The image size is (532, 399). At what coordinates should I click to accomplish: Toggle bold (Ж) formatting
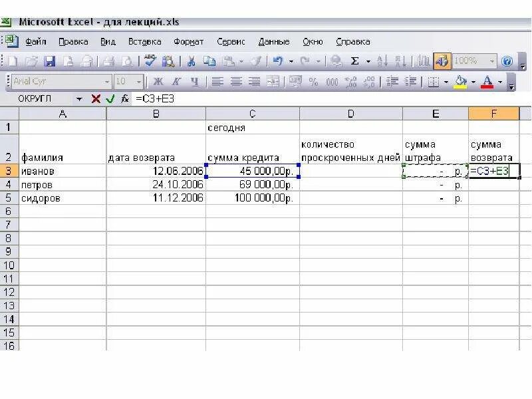click(x=158, y=81)
